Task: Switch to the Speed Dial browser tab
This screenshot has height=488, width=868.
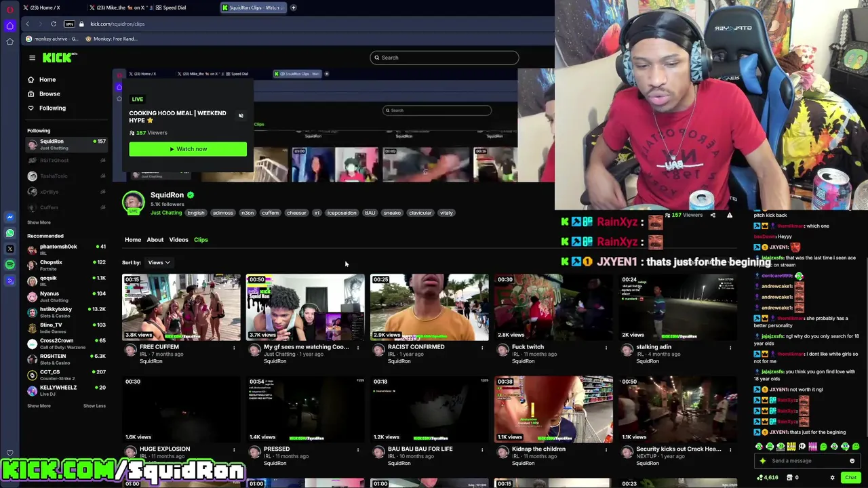Action: (x=170, y=7)
